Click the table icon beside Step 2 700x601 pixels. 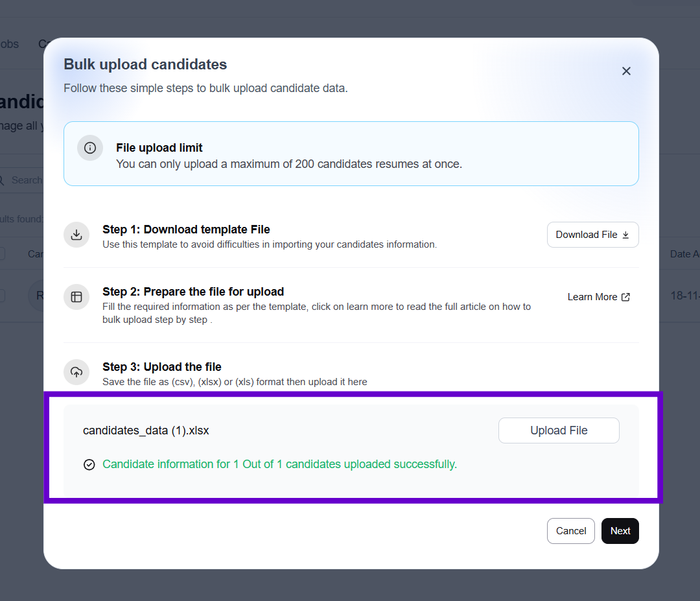(76, 297)
